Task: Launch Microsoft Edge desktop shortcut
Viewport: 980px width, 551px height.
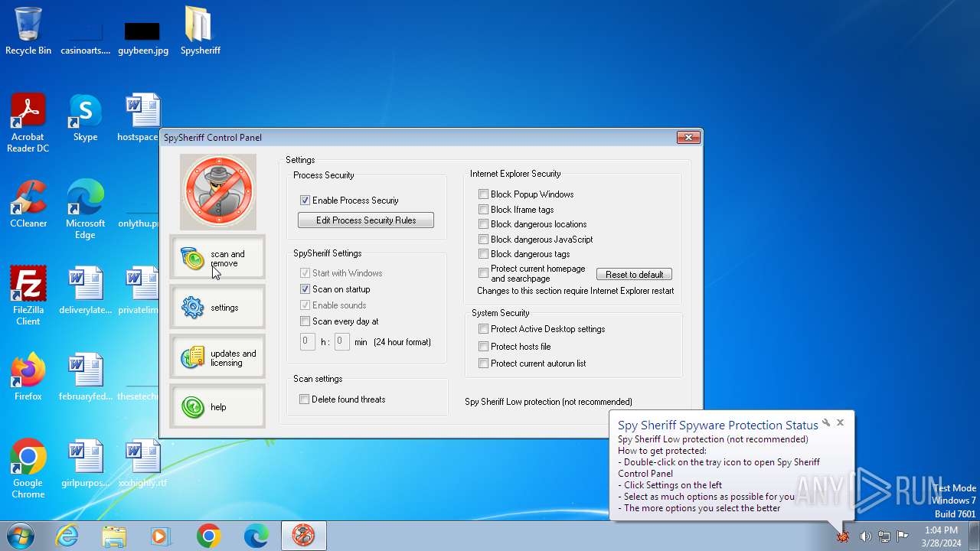Action: pyautogui.click(x=85, y=210)
